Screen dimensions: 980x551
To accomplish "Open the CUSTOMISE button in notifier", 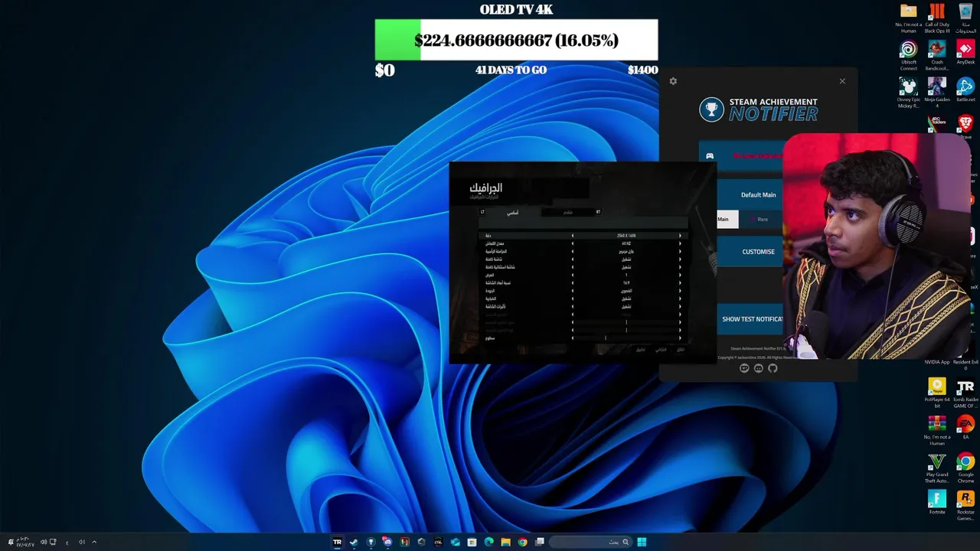I will (x=750, y=252).
